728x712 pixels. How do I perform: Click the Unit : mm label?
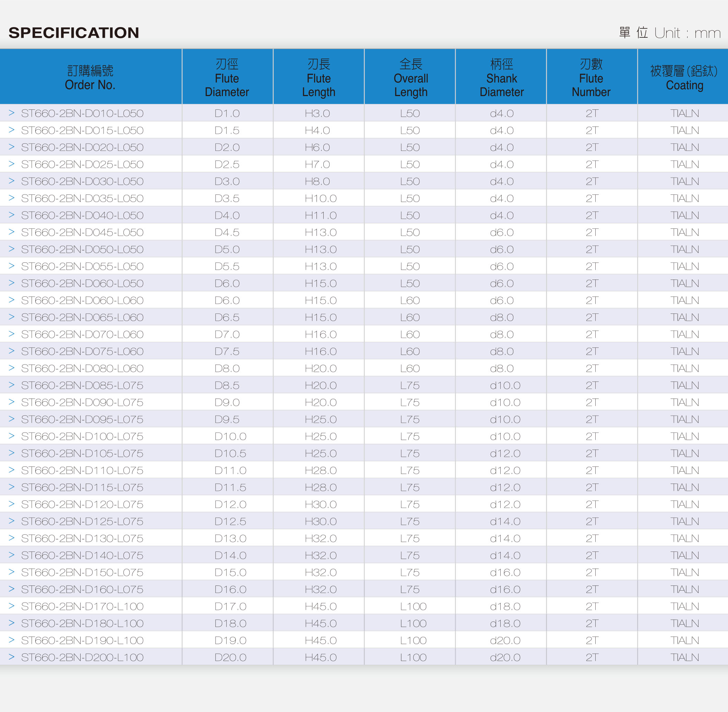(687, 33)
